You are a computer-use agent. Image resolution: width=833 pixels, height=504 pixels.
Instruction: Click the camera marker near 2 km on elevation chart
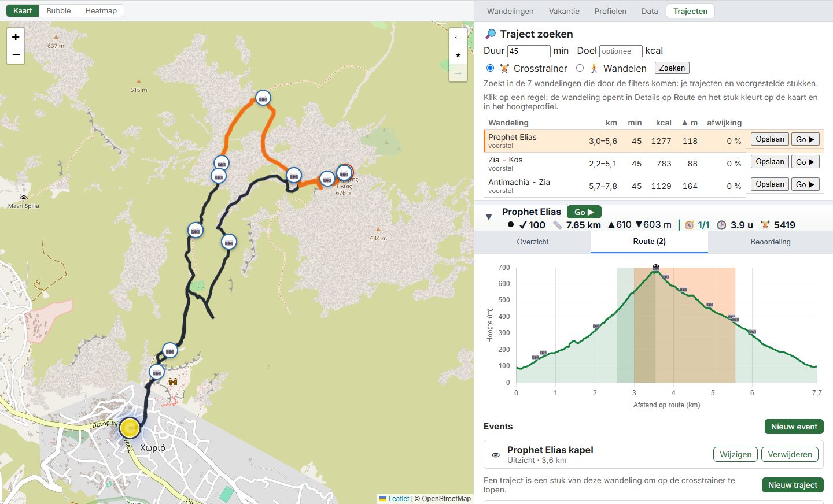click(x=596, y=327)
